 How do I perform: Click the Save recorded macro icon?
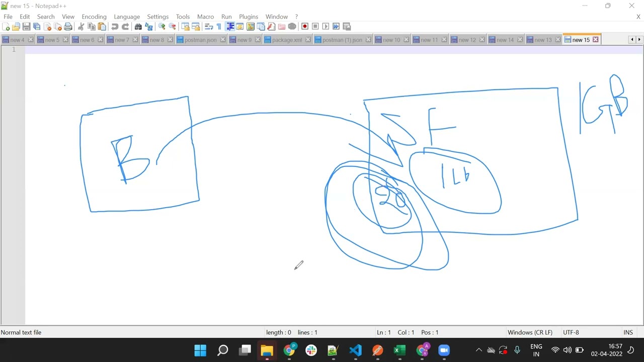(346, 27)
